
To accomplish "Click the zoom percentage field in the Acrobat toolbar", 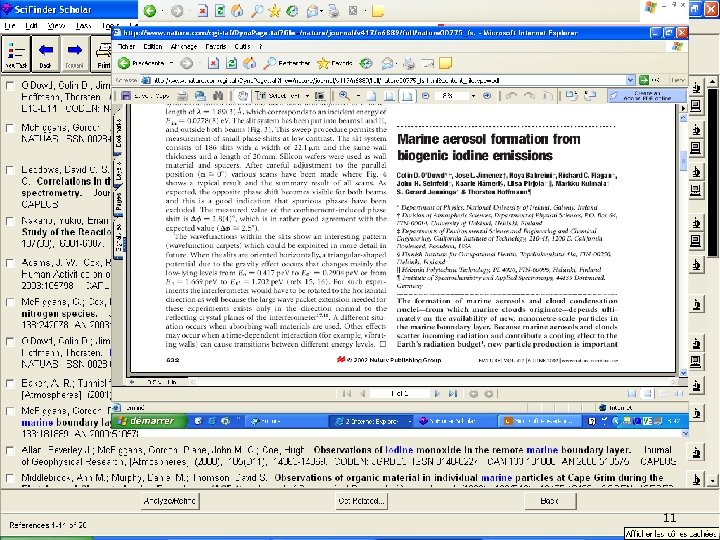I will tap(451, 96).
